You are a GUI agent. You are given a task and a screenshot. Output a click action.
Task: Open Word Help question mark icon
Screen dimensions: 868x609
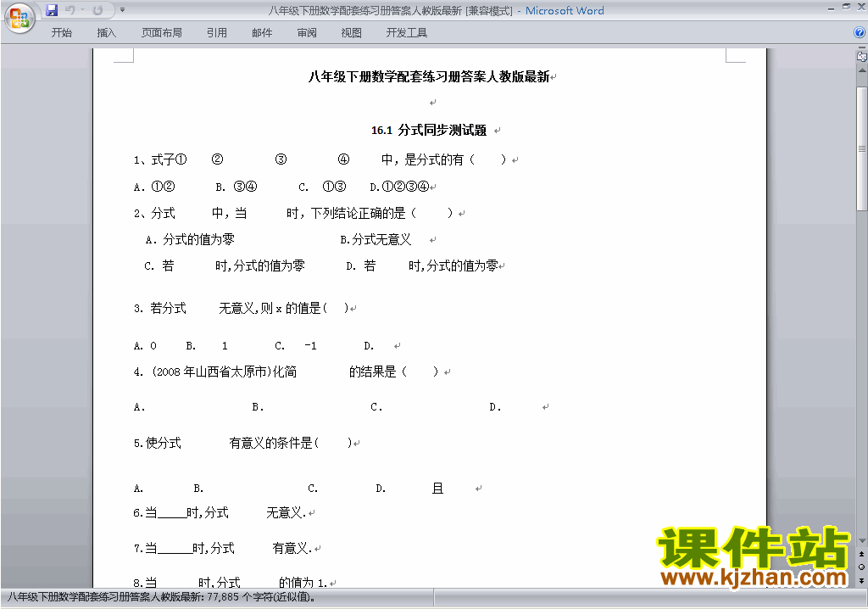(860, 33)
